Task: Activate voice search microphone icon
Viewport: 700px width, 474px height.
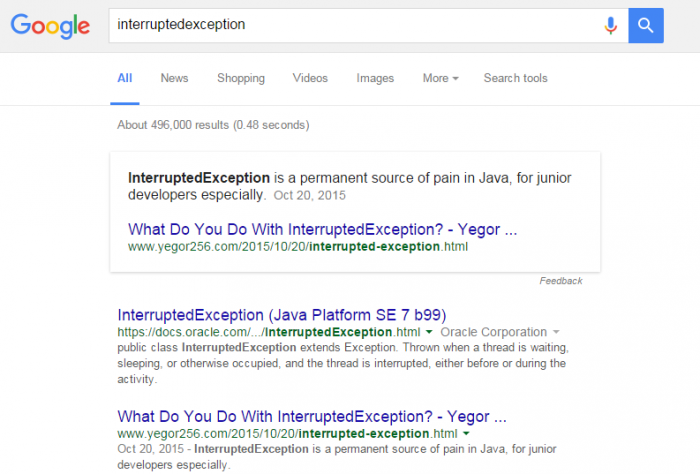Action: (611, 25)
